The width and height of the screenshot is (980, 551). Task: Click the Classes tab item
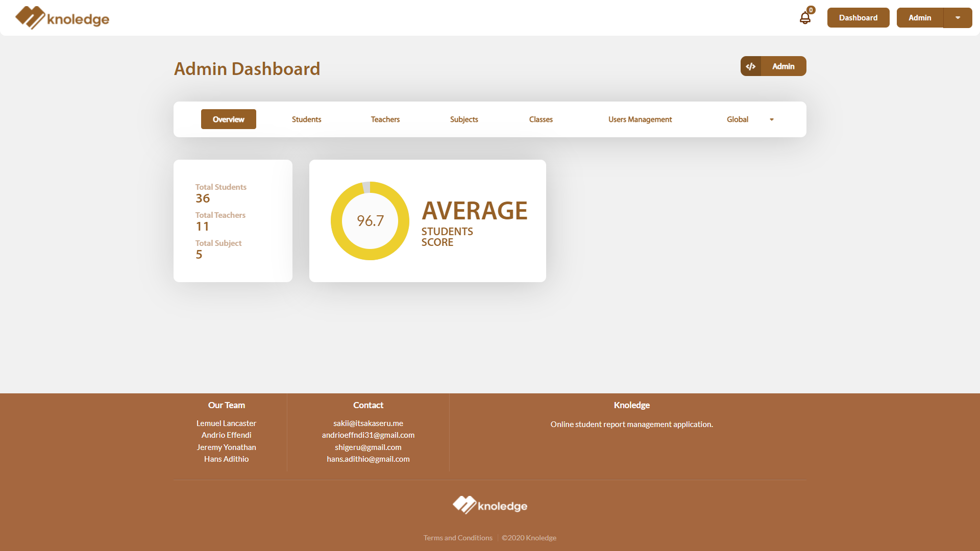(x=541, y=119)
